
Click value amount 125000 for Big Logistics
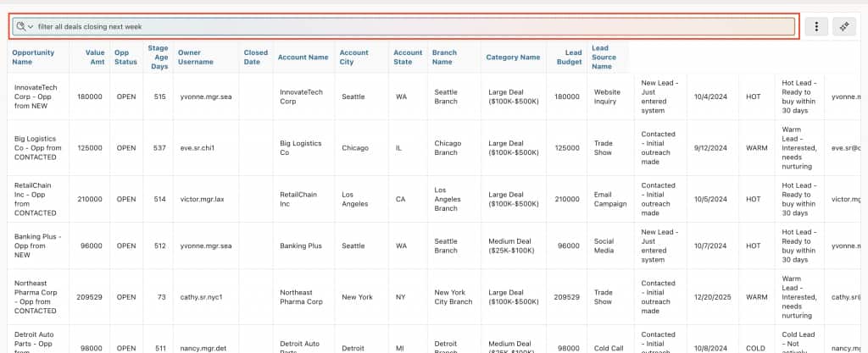coord(90,148)
